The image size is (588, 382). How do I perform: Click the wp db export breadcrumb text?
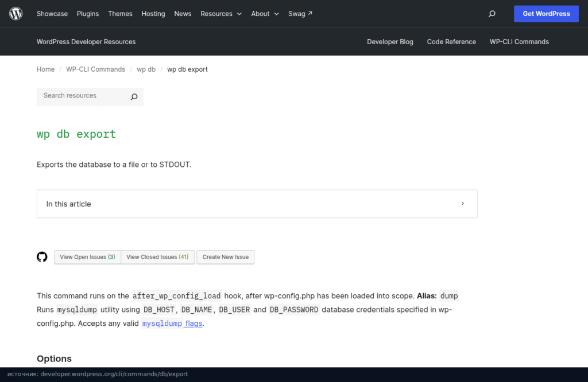pyautogui.click(x=187, y=69)
